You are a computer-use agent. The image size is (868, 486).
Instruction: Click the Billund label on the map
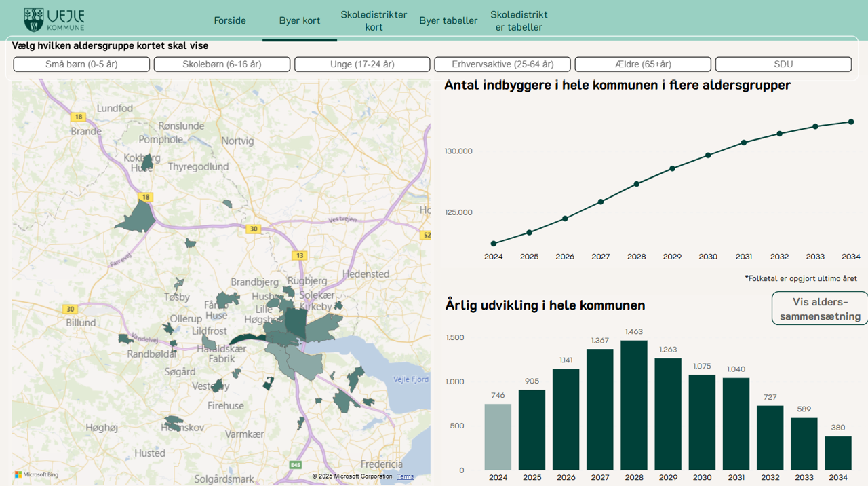(x=81, y=322)
